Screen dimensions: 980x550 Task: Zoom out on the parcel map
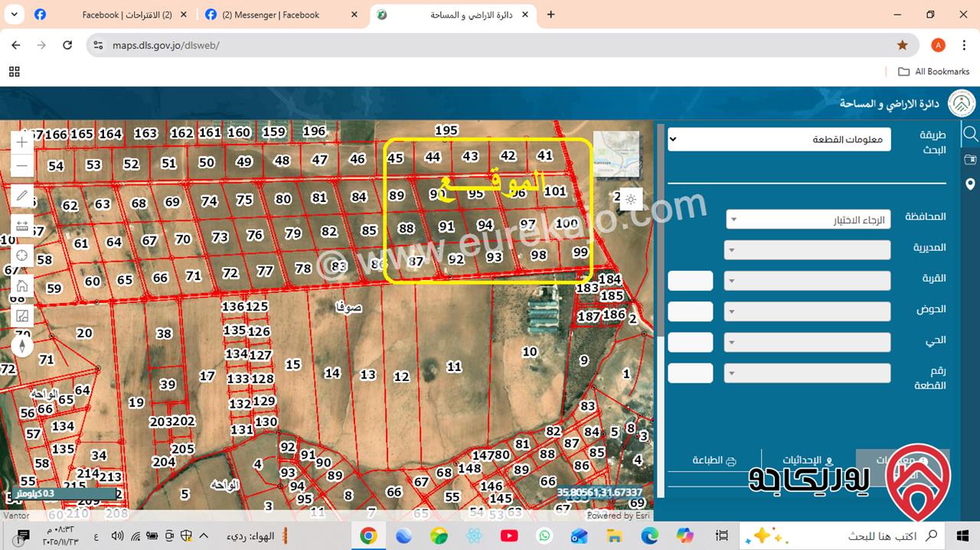(x=22, y=165)
